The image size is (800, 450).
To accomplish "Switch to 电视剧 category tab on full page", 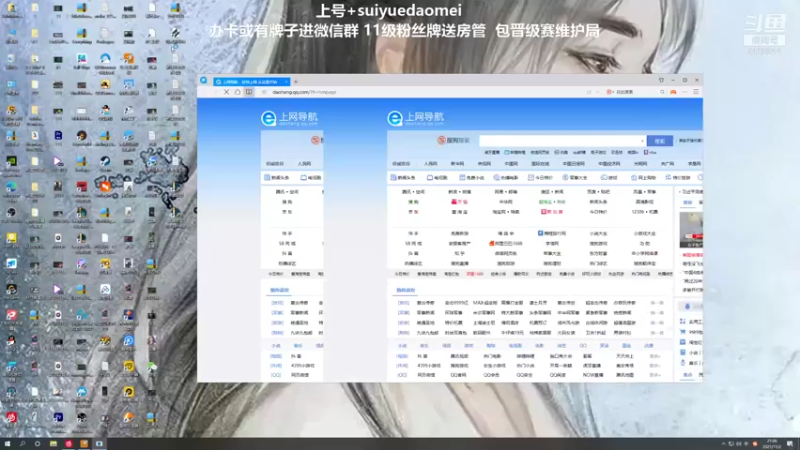I will click(437, 178).
